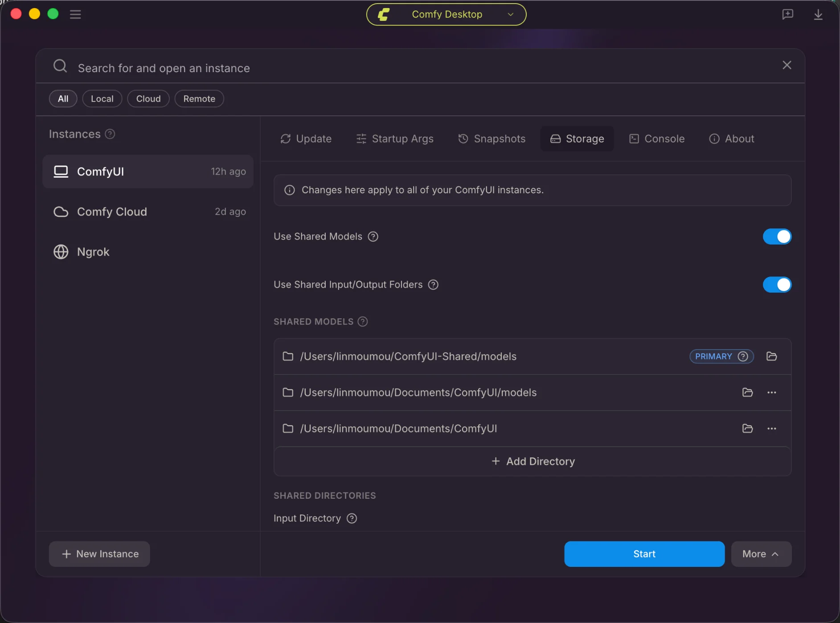The height and width of the screenshot is (623, 840).
Task: Click the PRIMARY badge help icon
Action: [x=743, y=356]
